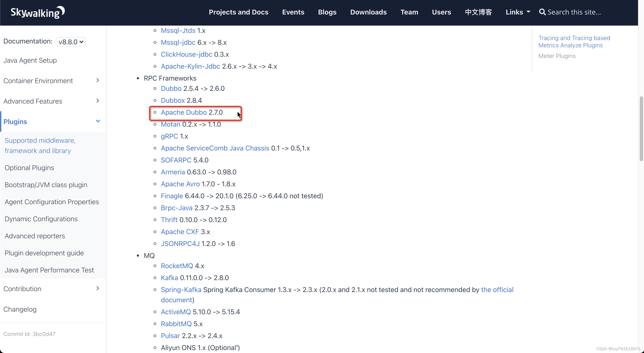
Task: Open the ClickHouse-jdbc link
Action: [186, 54]
